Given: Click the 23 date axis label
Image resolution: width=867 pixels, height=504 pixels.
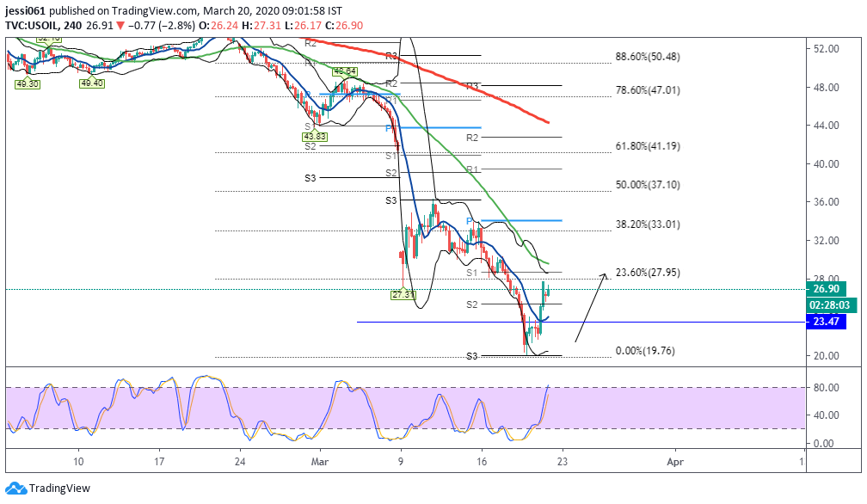Looking at the screenshot, I should pos(563,462).
